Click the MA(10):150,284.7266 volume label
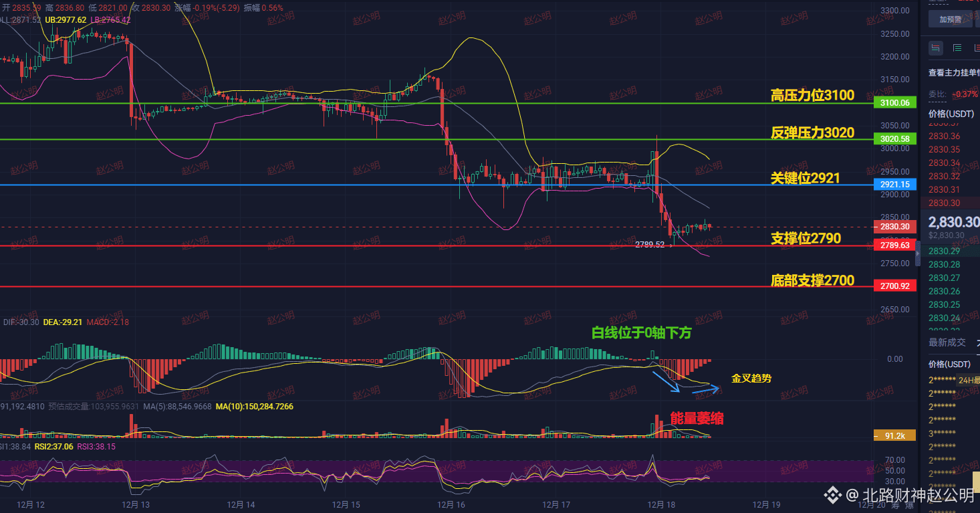980x513 pixels. tap(255, 407)
